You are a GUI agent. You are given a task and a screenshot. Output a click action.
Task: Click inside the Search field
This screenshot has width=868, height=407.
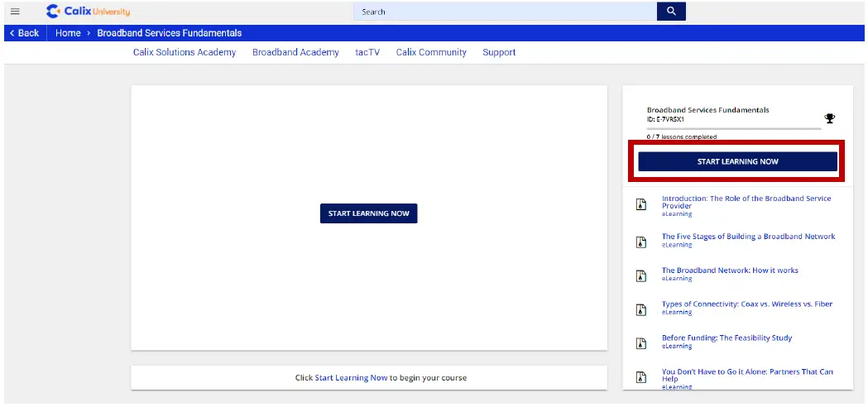pos(505,11)
